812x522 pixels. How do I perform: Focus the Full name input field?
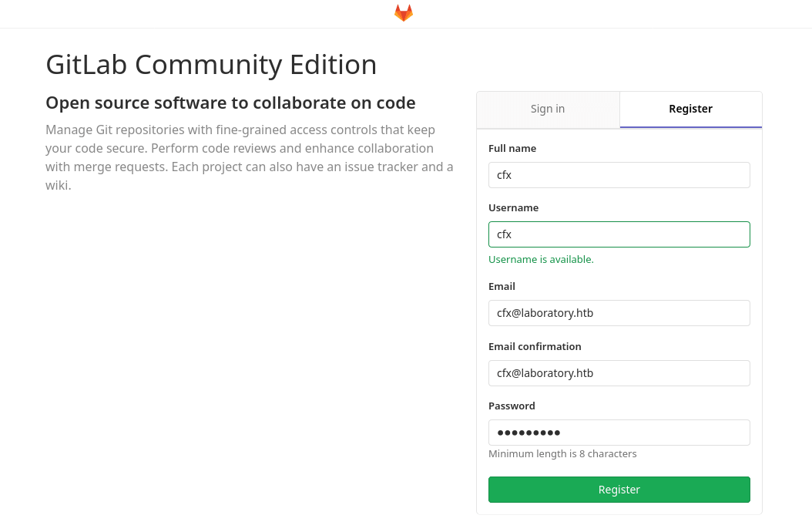pyautogui.click(x=619, y=175)
